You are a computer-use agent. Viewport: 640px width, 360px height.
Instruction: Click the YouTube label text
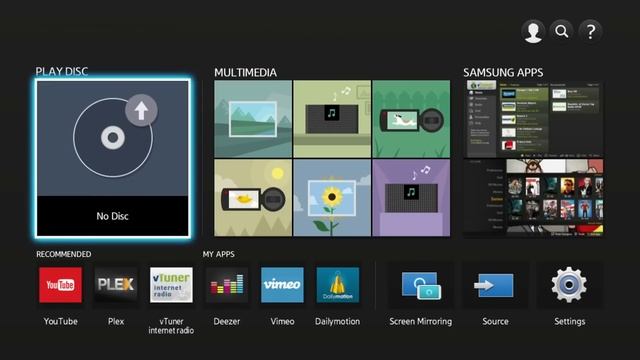pos(60,321)
